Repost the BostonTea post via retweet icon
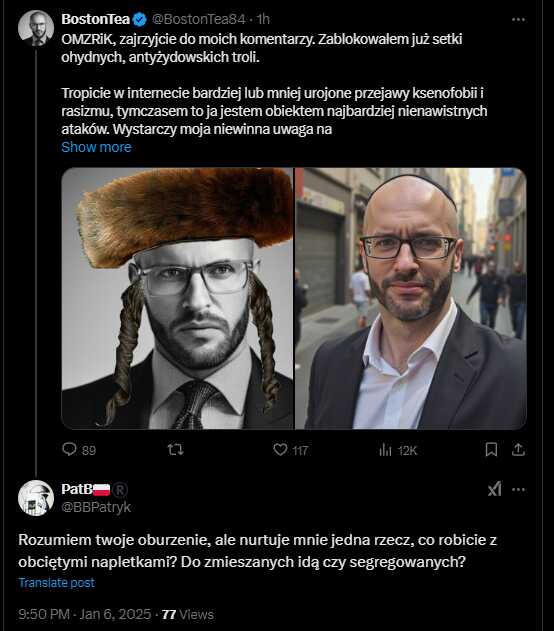 coord(175,449)
